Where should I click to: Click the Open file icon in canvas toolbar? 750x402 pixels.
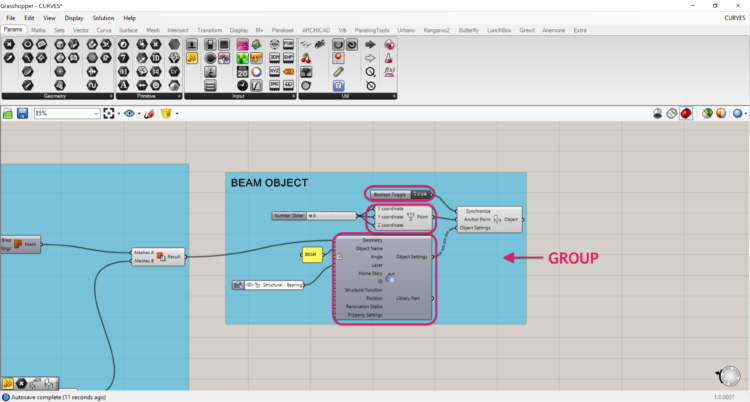coord(9,114)
